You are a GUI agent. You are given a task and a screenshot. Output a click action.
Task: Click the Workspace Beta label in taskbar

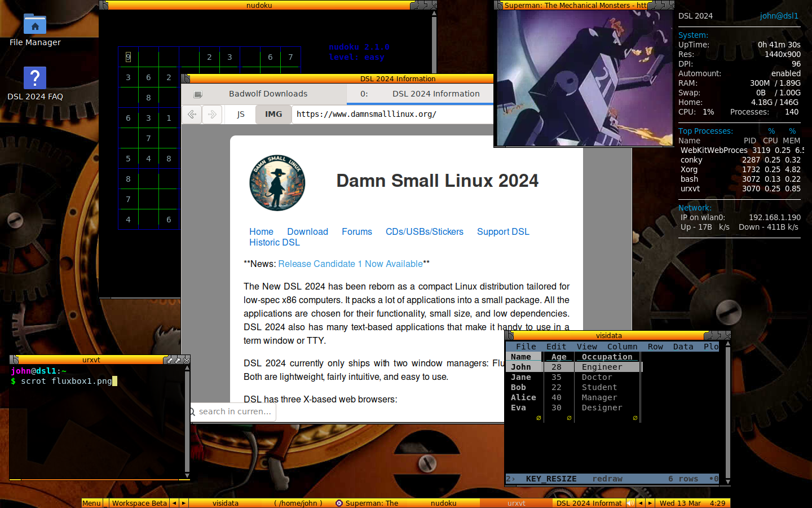[139, 503]
